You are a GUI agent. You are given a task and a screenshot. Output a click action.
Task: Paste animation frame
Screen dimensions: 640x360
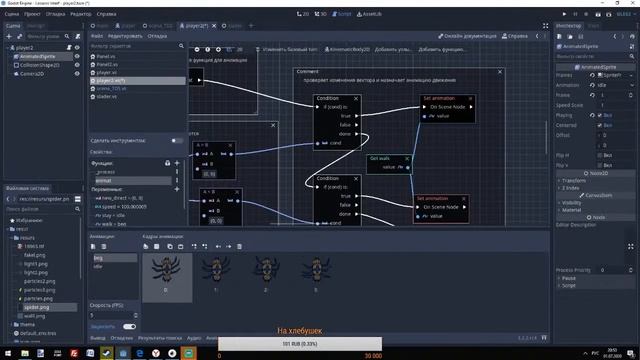(x=180, y=247)
